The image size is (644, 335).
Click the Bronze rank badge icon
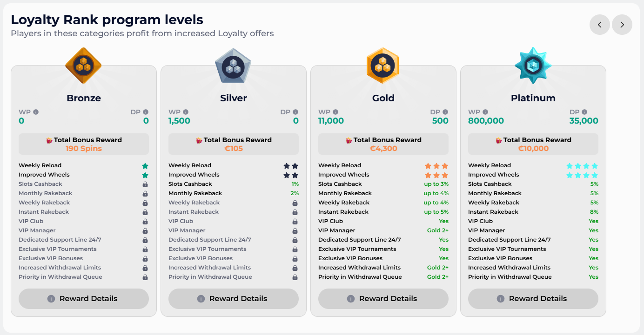(84, 66)
